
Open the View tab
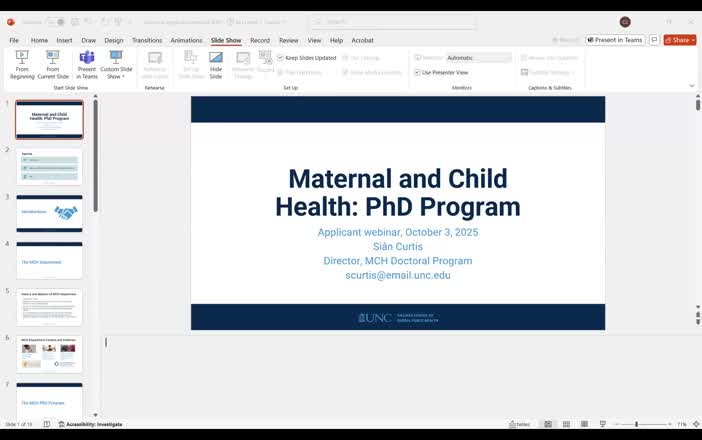[x=314, y=40]
